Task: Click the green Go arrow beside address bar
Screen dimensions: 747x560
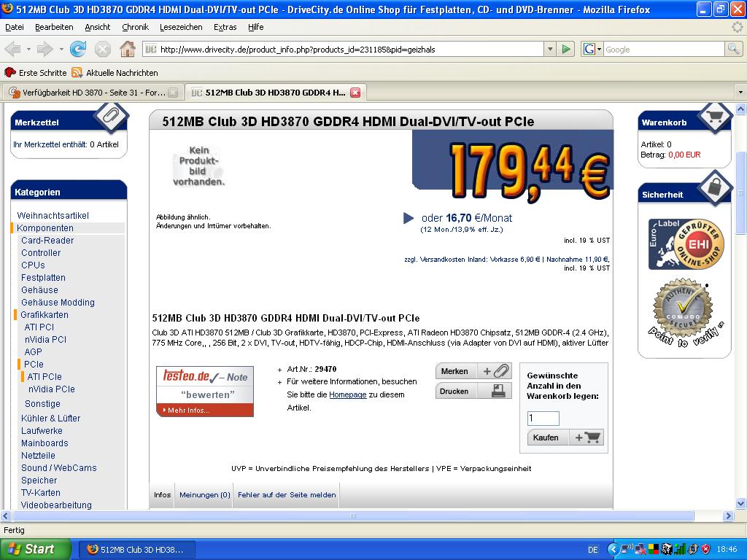Action: pos(566,49)
